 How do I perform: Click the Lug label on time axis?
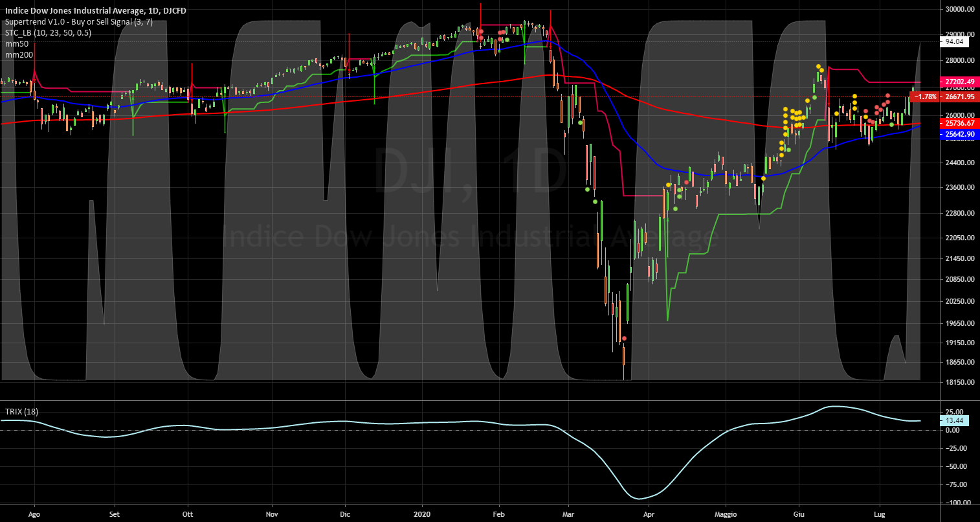click(880, 513)
